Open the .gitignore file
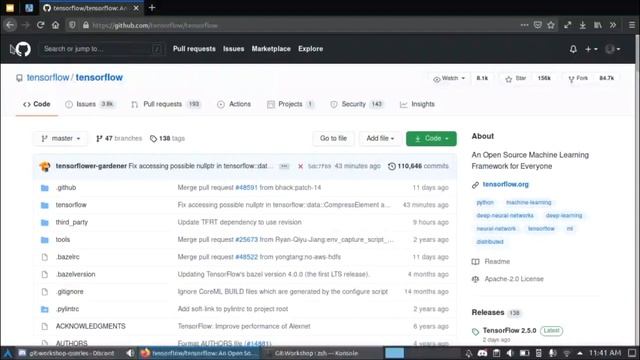The height and width of the screenshot is (360, 640). point(69,292)
